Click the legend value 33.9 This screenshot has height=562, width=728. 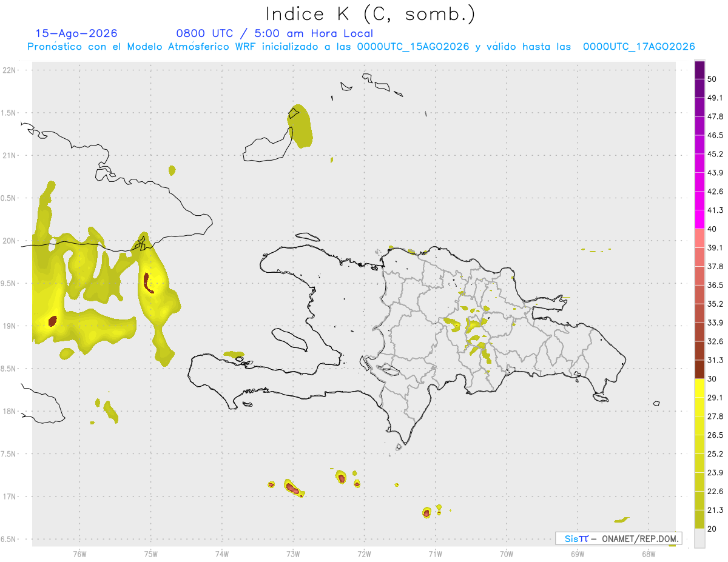click(715, 323)
